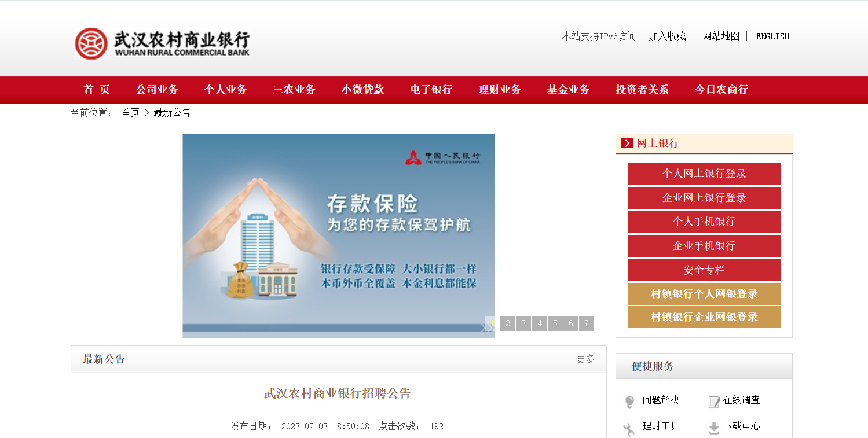Image resolution: width=868 pixels, height=438 pixels.
Task: Click the 企业网上银行登录 button
Action: point(704,198)
